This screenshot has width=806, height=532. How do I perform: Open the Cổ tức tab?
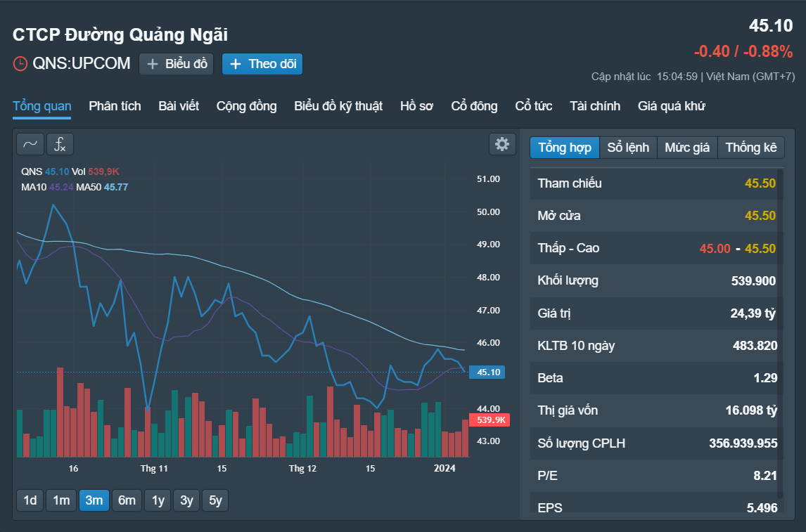pos(534,106)
